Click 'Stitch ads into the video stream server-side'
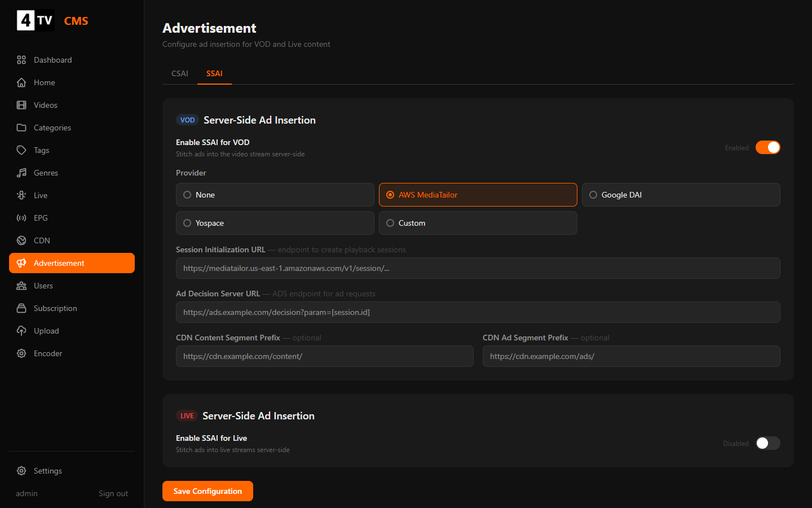812x508 pixels. [x=240, y=154]
